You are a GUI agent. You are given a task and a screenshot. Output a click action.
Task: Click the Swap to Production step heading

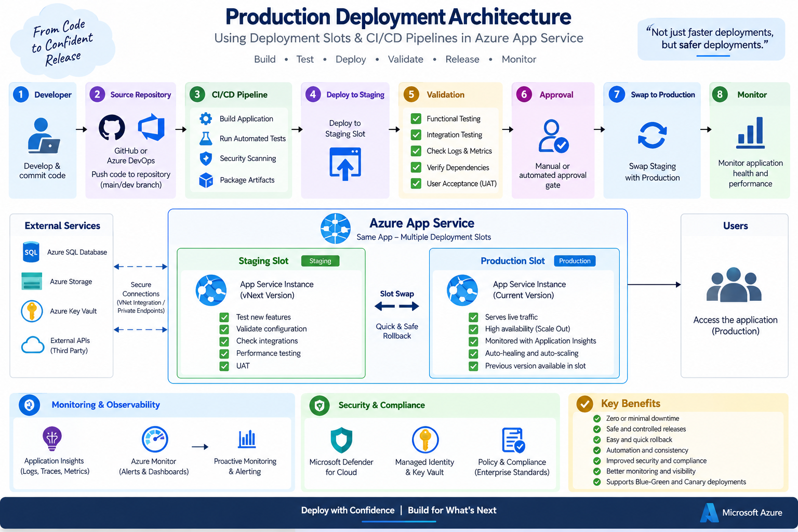[663, 95]
